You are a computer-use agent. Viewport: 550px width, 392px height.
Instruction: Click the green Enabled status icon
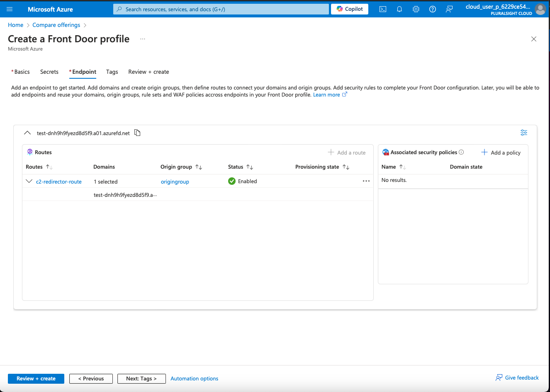coord(232,181)
